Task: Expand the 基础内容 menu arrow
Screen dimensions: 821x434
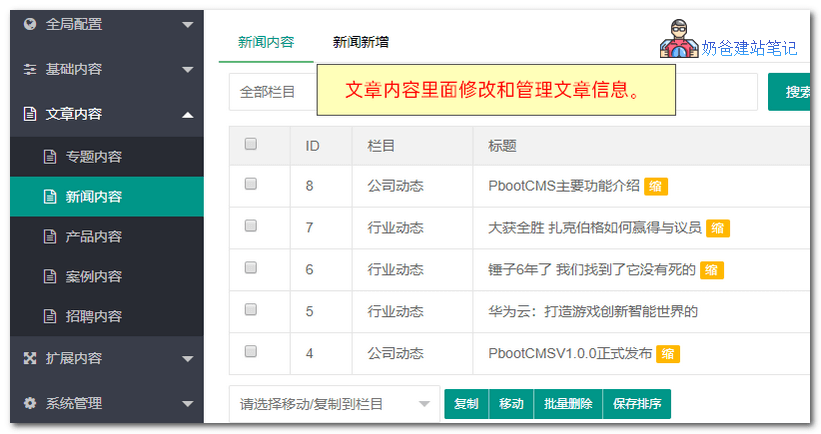Action: tap(187, 70)
